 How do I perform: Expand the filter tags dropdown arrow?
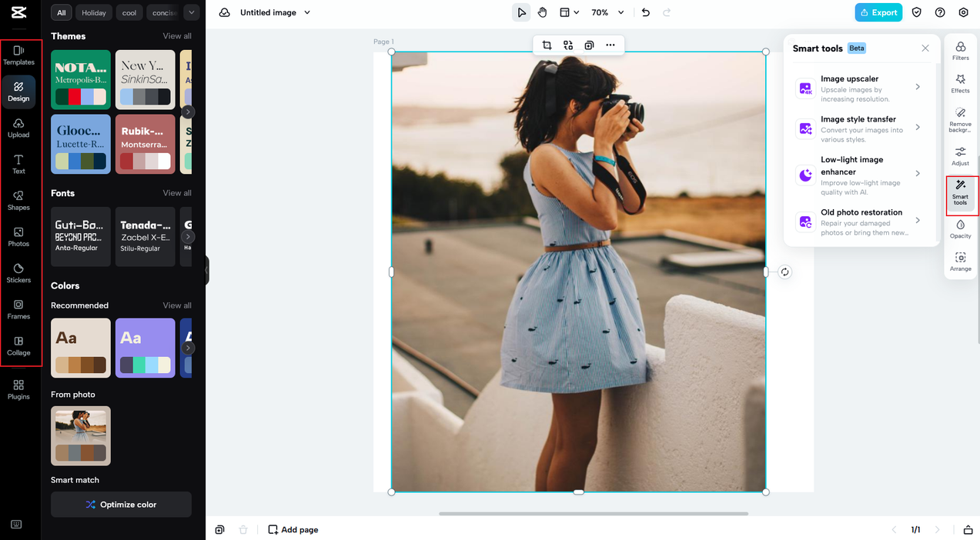tap(192, 12)
